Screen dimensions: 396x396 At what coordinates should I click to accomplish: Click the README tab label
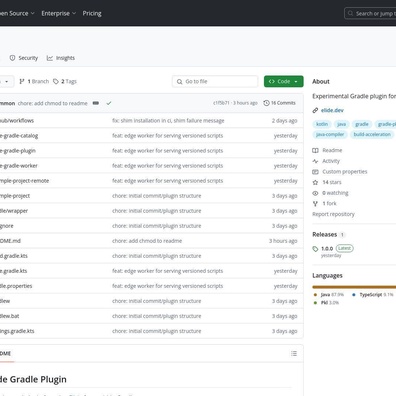tap(6, 353)
